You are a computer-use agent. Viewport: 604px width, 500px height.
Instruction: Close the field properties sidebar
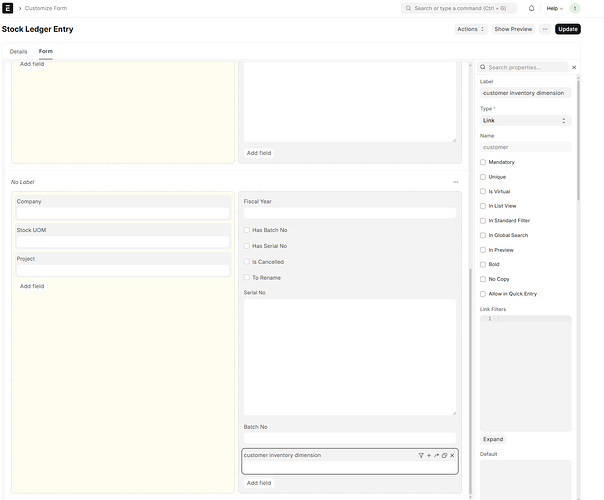[x=574, y=67]
